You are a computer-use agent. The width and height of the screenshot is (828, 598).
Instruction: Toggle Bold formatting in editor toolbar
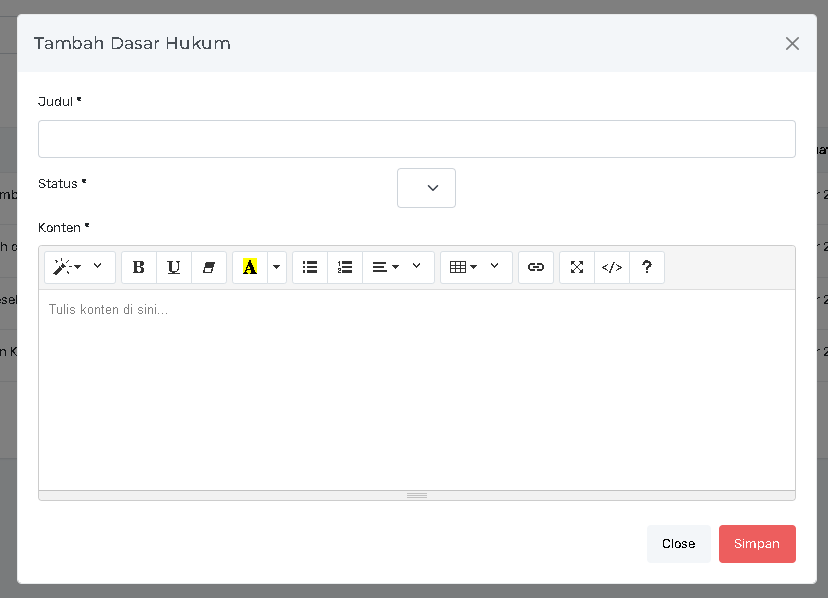point(139,268)
